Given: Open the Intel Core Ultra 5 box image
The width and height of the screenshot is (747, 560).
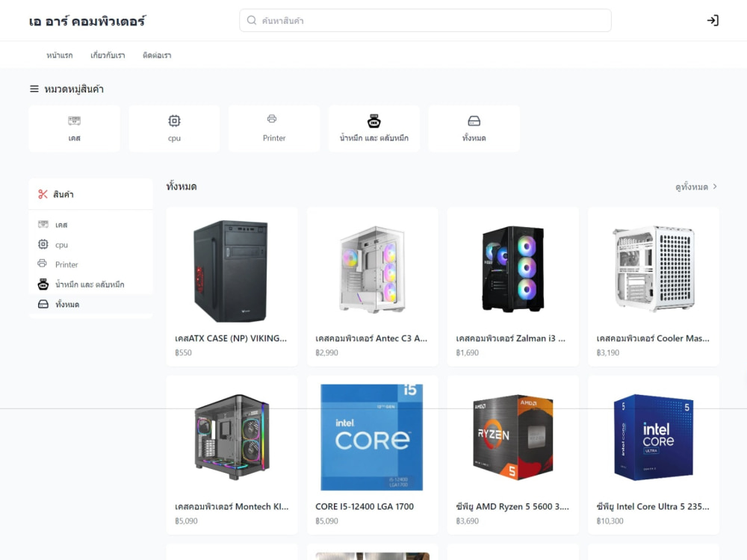Looking at the screenshot, I should [x=653, y=437].
